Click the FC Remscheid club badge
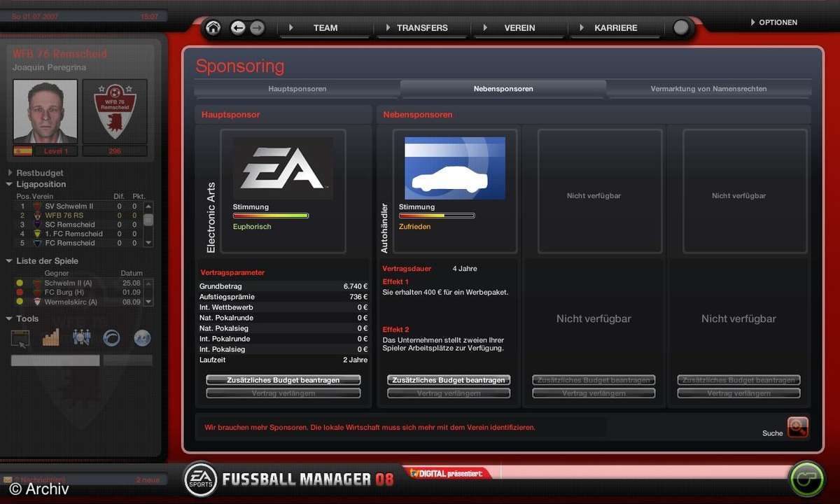This screenshot has width=840, height=504. [x=38, y=243]
